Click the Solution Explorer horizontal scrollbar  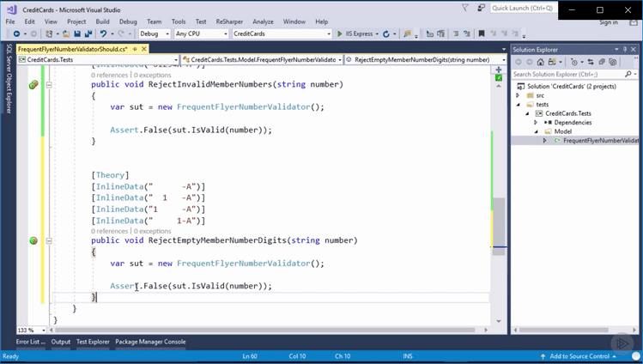pos(564,330)
